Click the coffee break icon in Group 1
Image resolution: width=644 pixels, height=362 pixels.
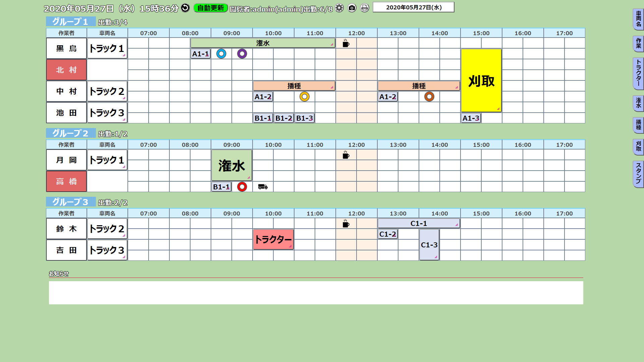pyautogui.click(x=346, y=43)
